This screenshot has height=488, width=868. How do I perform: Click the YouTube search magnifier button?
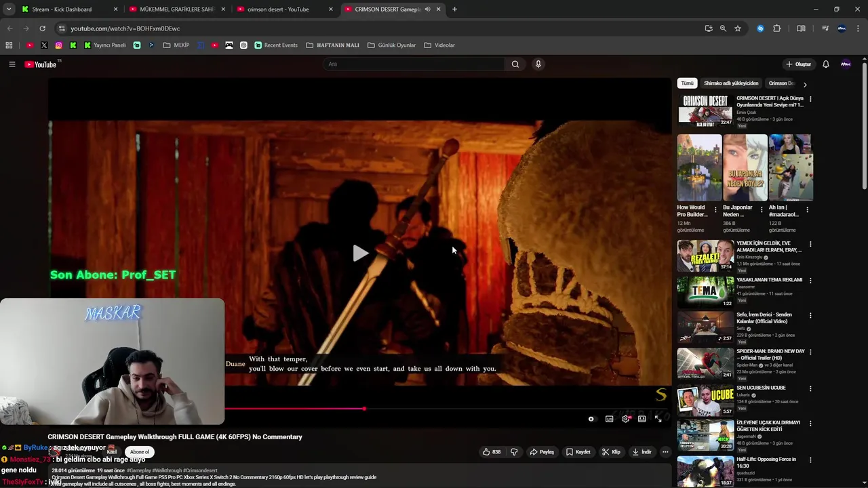click(515, 64)
